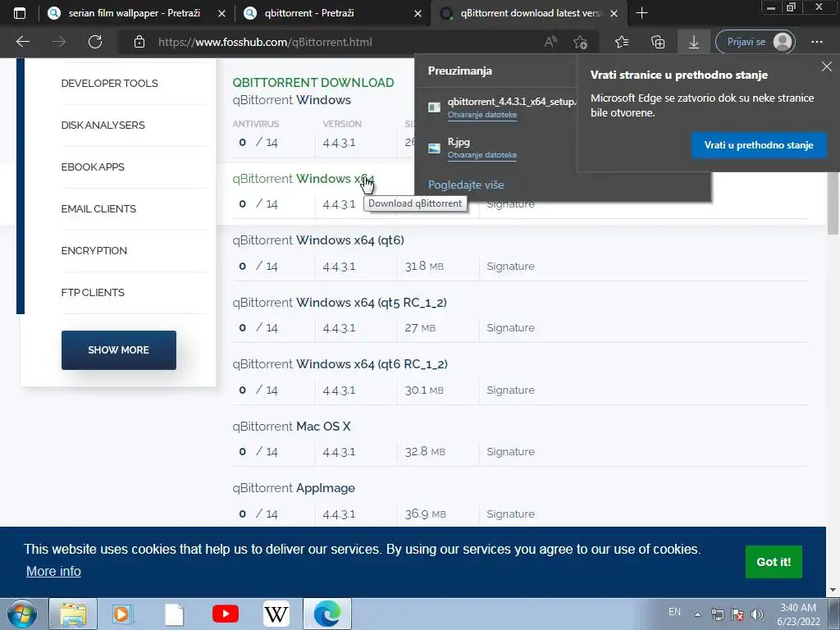Click 'Vrati u prethodno stanje' button
Screen dimensions: 840x630
pyautogui.click(x=759, y=145)
